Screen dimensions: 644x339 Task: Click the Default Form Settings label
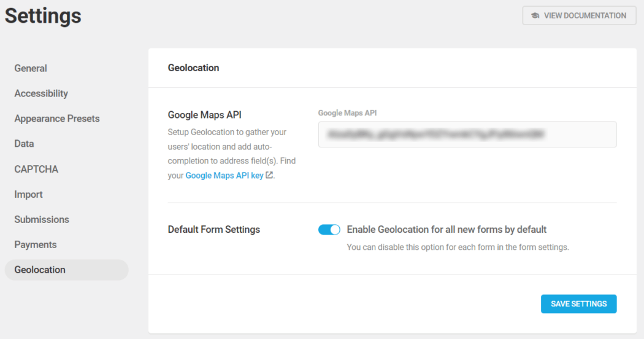(x=214, y=230)
